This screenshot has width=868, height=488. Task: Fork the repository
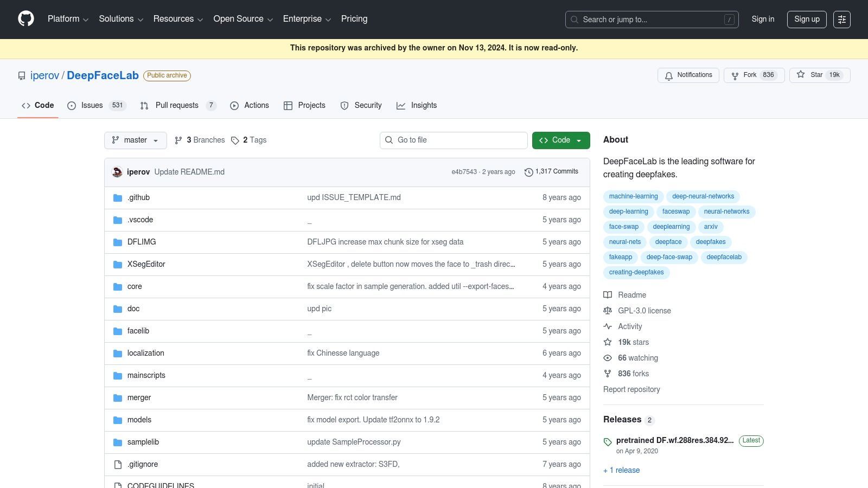coord(749,75)
